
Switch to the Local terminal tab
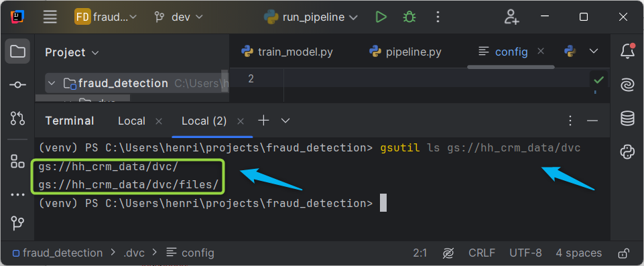point(131,121)
